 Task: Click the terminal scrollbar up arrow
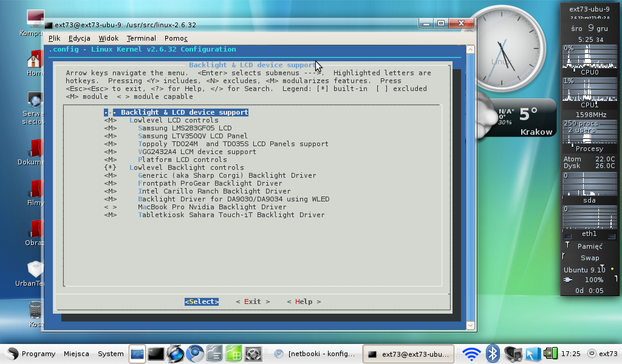[470, 50]
